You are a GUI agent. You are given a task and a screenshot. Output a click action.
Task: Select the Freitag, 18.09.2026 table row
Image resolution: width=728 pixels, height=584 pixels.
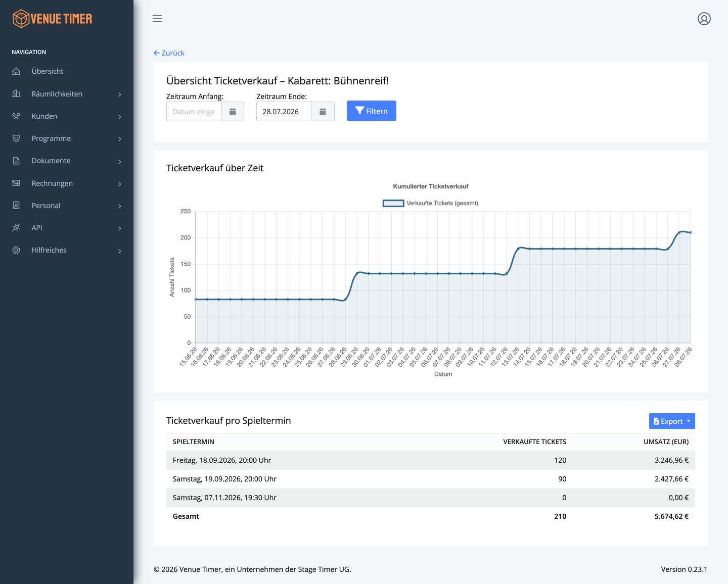tap(431, 460)
